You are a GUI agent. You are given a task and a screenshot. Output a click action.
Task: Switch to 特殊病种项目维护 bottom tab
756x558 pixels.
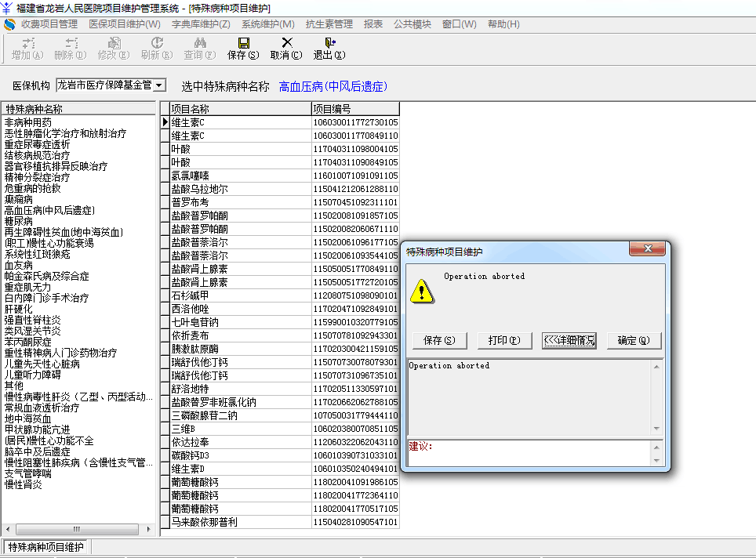[x=46, y=547]
